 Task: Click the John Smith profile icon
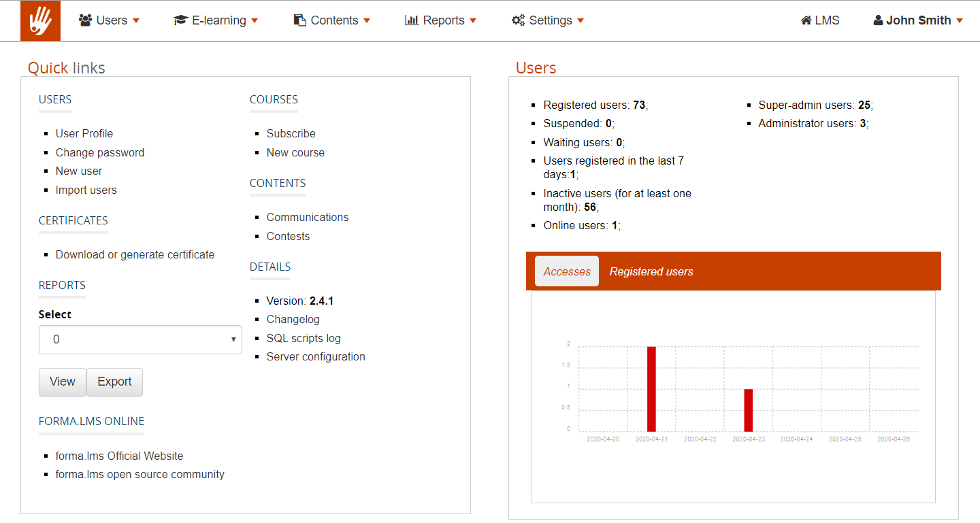click(x=878, y=20)
